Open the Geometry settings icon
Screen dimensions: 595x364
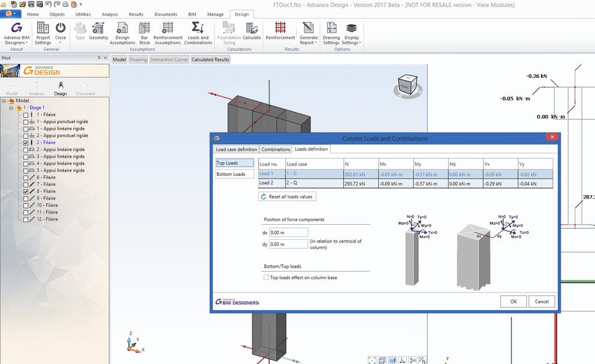pyautogui.click(x=98, y=28)
